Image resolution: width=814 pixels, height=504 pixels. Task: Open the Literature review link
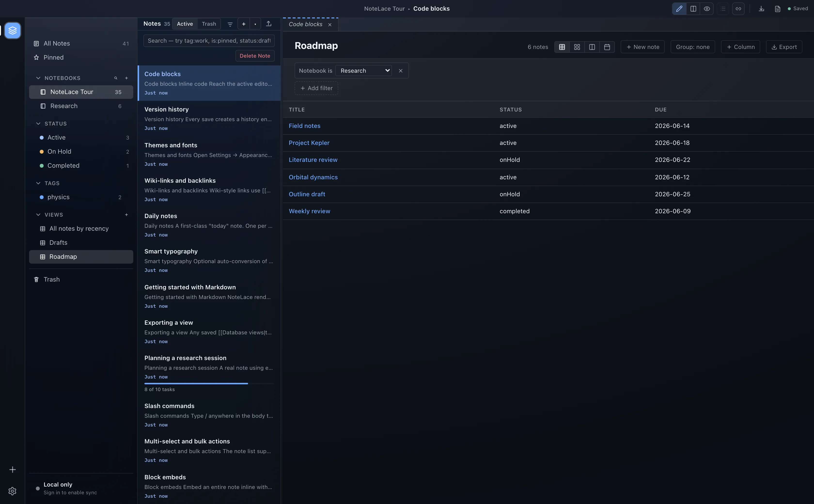(x=313, y=160)
